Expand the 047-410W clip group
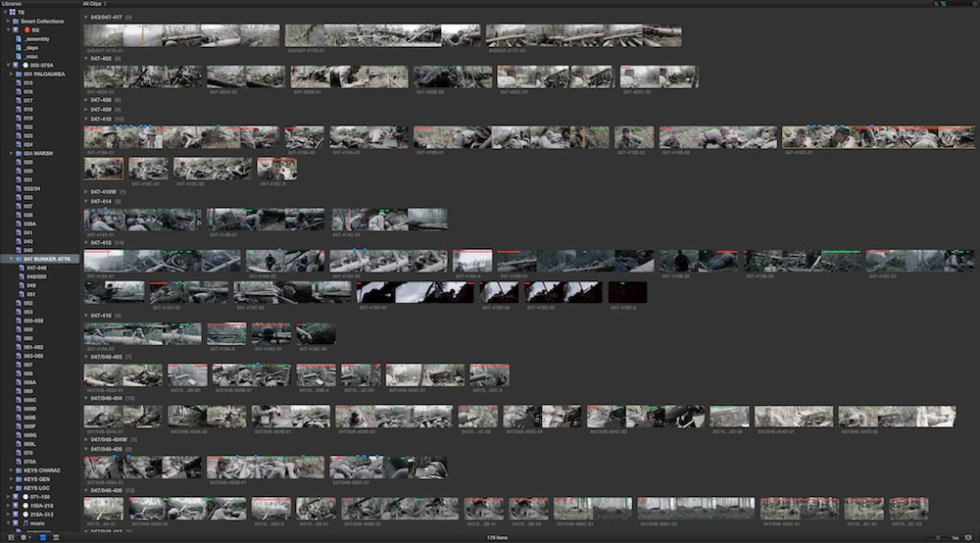 (86, 192)
